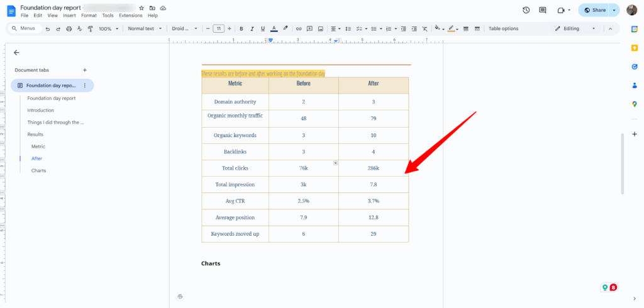Click the undo arrow
This screenshot has width=644, height=308.
click(48, 28)
